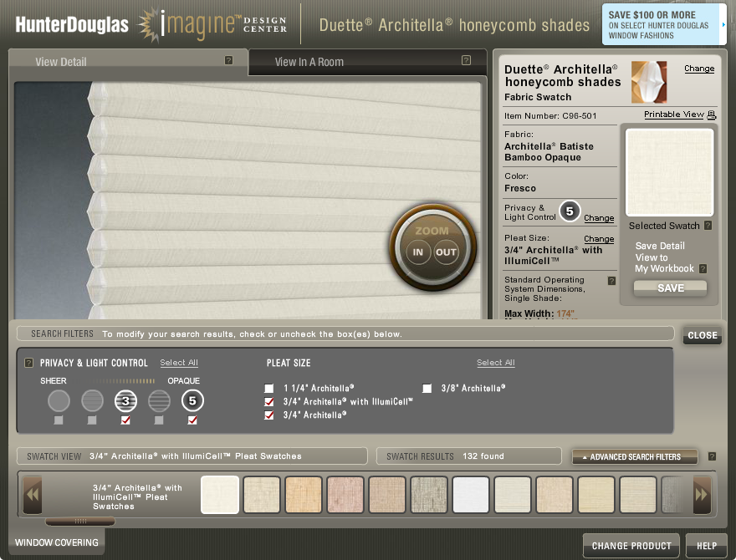Select the sixth gray-green swatch
Image resolution: width=736 pixels, height=560 pixels.
[x=429, y=495]
